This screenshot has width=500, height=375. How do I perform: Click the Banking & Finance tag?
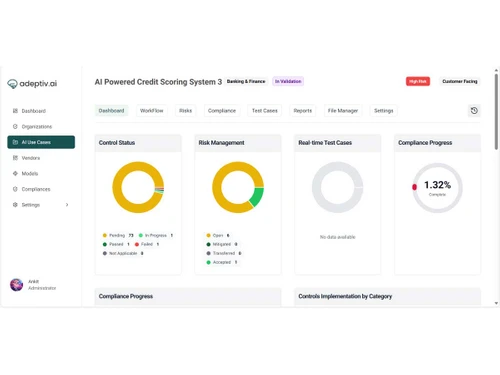pyautogui.click(x=246, y=81)
